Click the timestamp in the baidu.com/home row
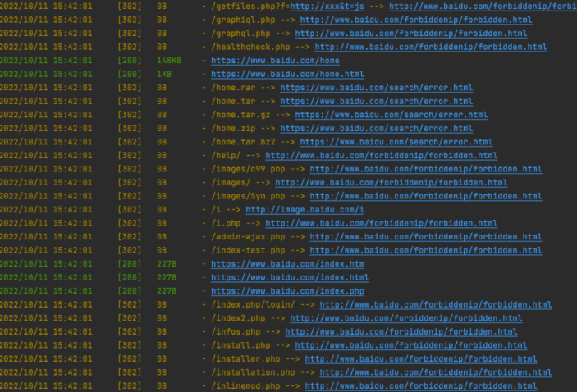 tap(46, 61)
